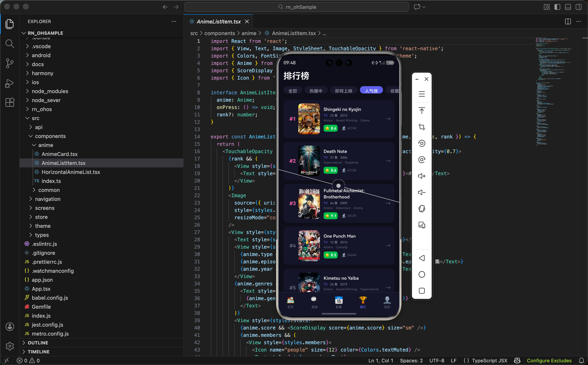Click the emulator screenshot crop icon
This screenshot has width=588, height=365.
(421, 127)
